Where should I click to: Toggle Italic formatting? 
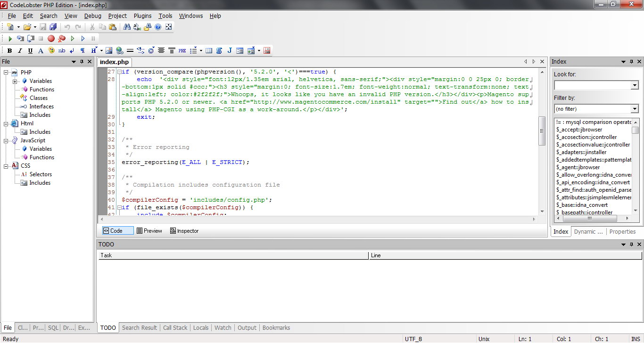pyautogui.click(x=20, y=50)
